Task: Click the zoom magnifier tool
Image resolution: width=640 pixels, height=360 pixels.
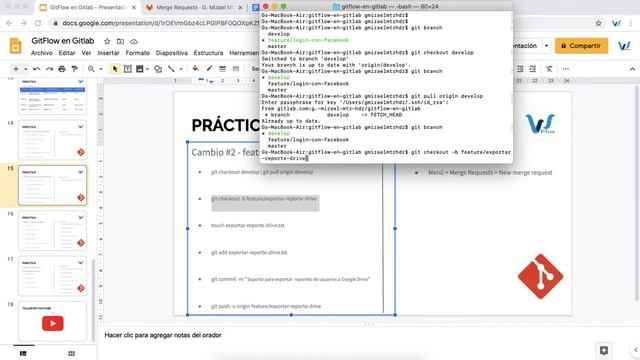Action: (91, 69)
